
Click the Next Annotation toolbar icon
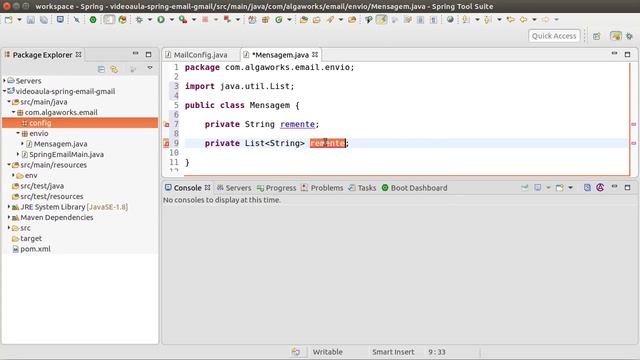pos(466,20)
